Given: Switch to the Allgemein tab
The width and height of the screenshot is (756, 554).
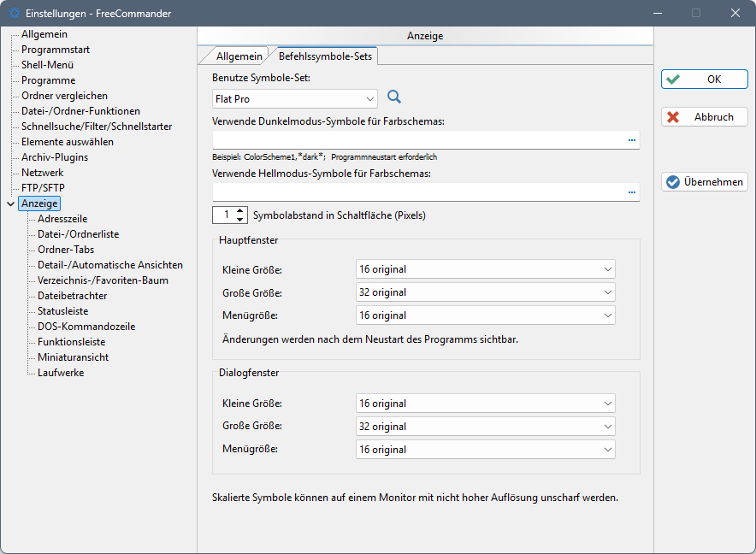Looking at the screenshot, I should pos(239,56).
